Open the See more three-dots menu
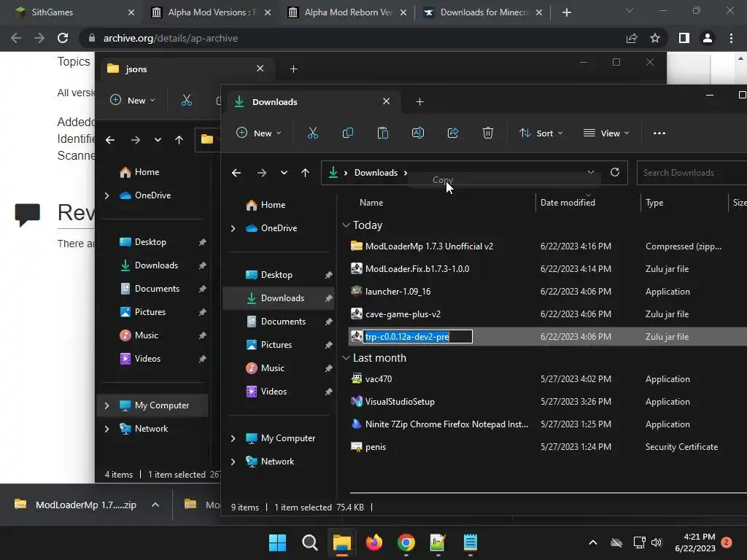 point(659,133)
